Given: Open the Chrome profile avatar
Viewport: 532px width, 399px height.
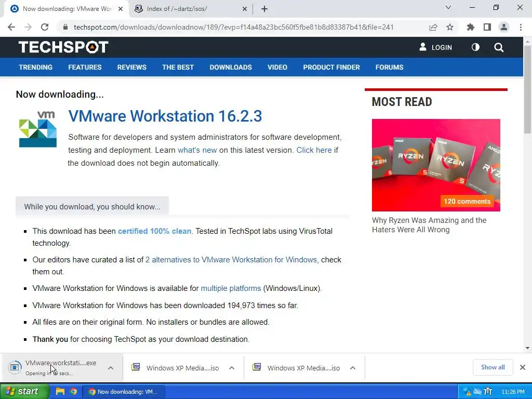Looking at the screenshot, I should coord(504,27).
